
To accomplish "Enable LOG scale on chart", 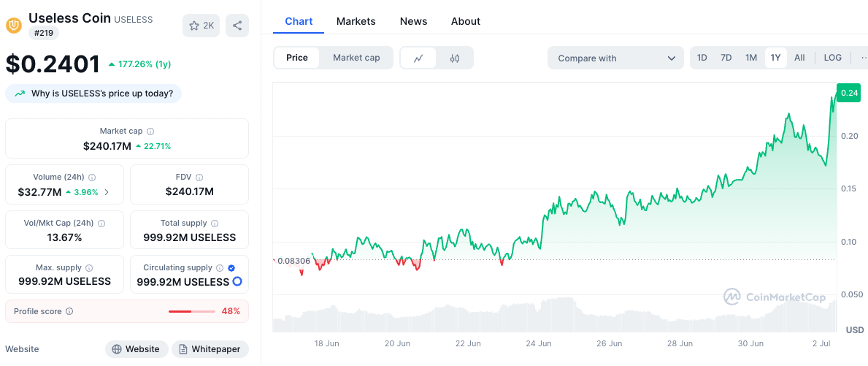I will (832, 58).
